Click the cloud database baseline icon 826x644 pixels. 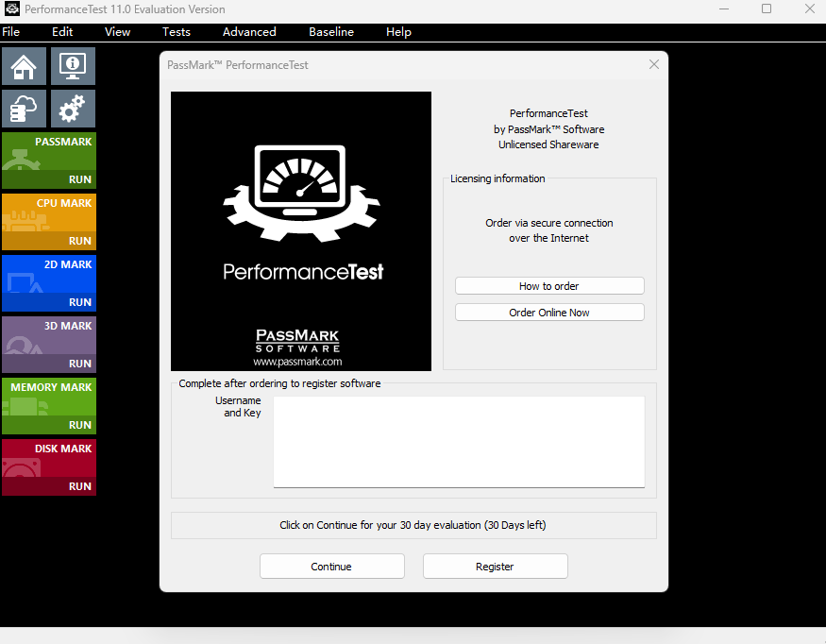(x=24, y=110)
